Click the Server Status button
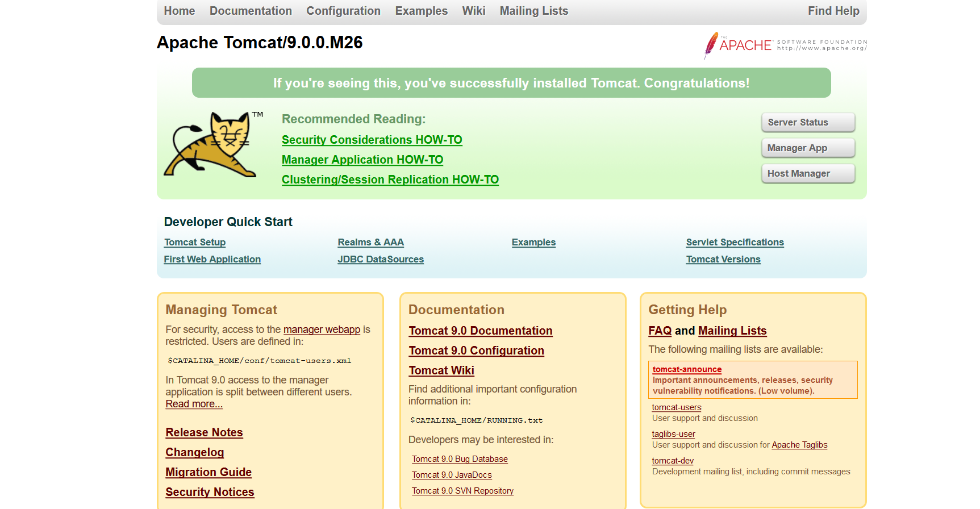The height and width of the screenshot is (509, 980). click(808, 122)
